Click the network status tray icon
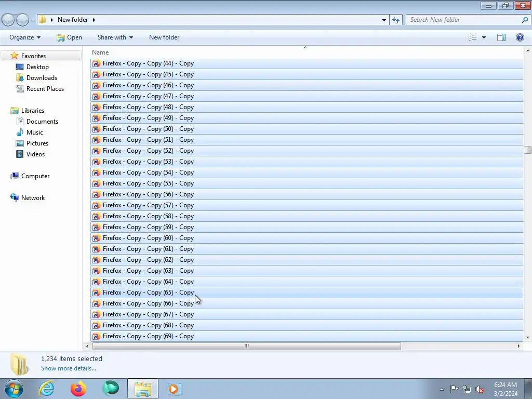 [467, 389]
